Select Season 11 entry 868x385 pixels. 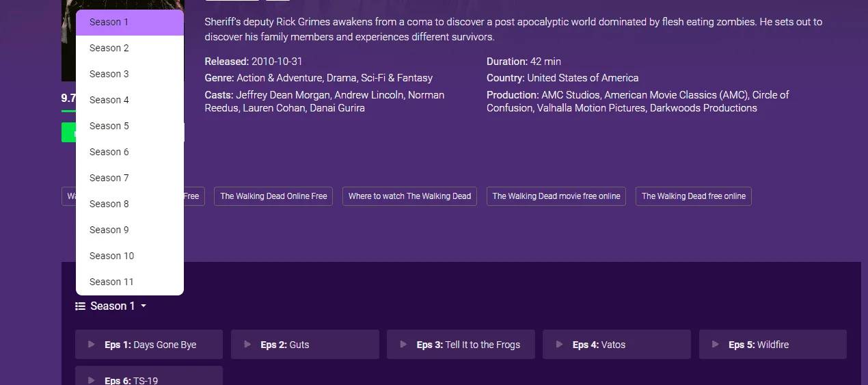click(130, 282)
